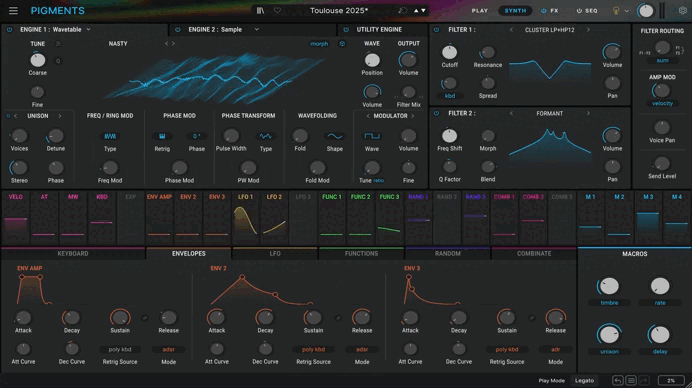Select next Filter 1 type arrow

tap(588, 30)
